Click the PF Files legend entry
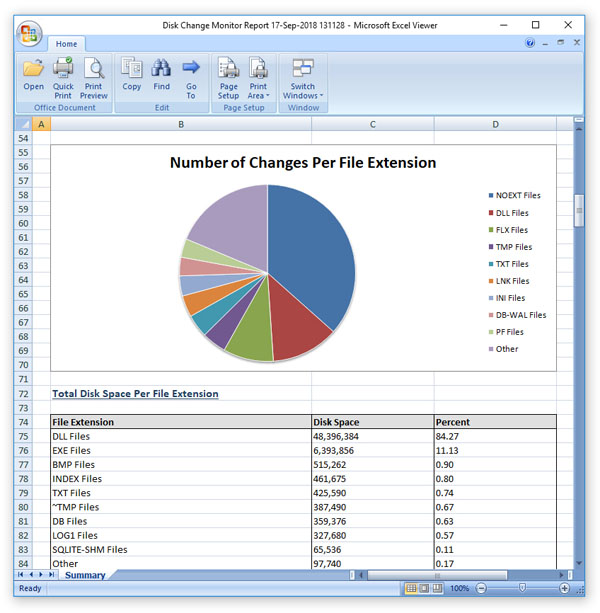This screenshot has height=613, width=600. tap(506, 332)
